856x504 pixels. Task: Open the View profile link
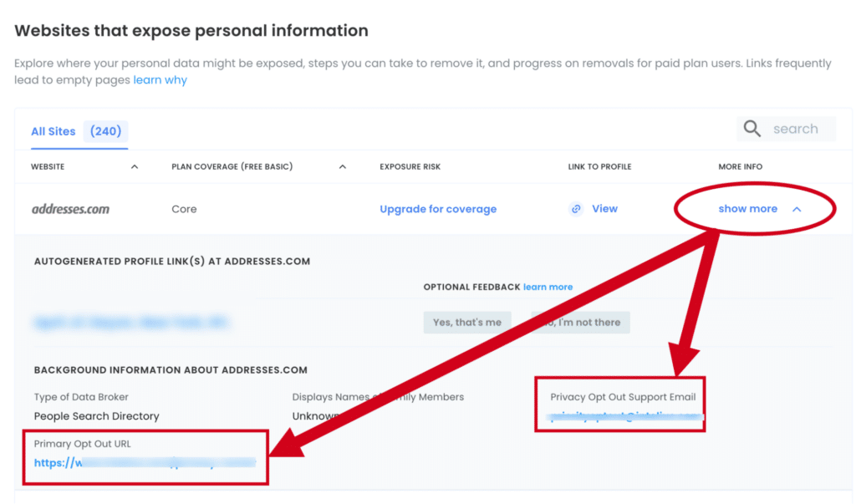click(x=604, y=209)
